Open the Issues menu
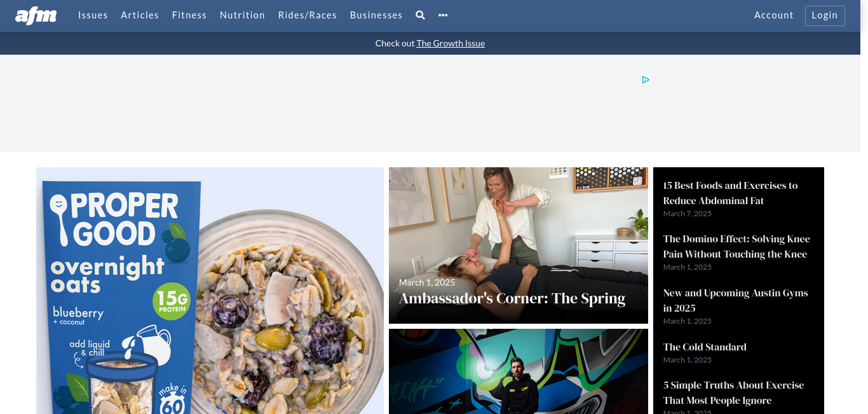This screenshot has width=868, height=414. tap(93, 15)
